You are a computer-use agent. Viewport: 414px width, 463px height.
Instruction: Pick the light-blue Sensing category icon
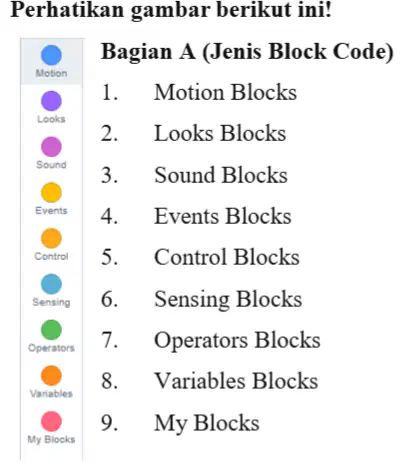[x=51, y=284]
